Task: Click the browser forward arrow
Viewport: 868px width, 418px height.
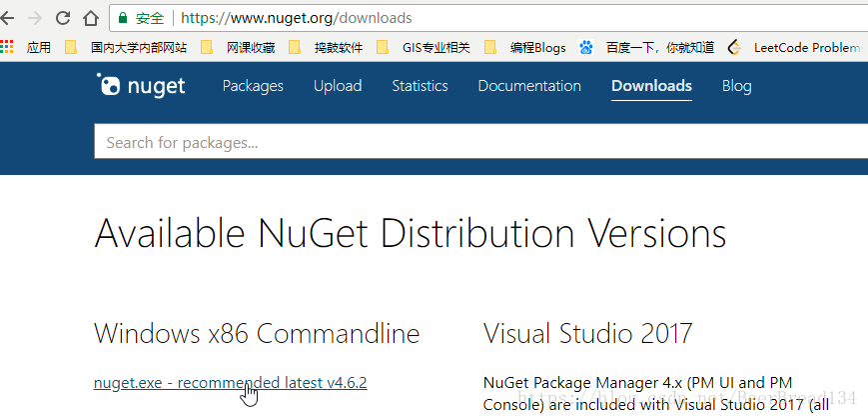Action: pyautogui.click(x=36, y=18)
